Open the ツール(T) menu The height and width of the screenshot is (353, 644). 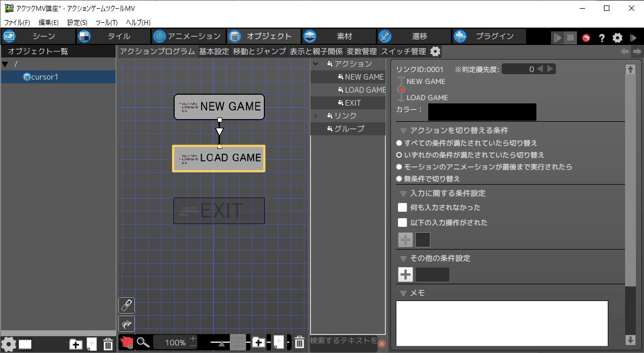click(106, 22)
